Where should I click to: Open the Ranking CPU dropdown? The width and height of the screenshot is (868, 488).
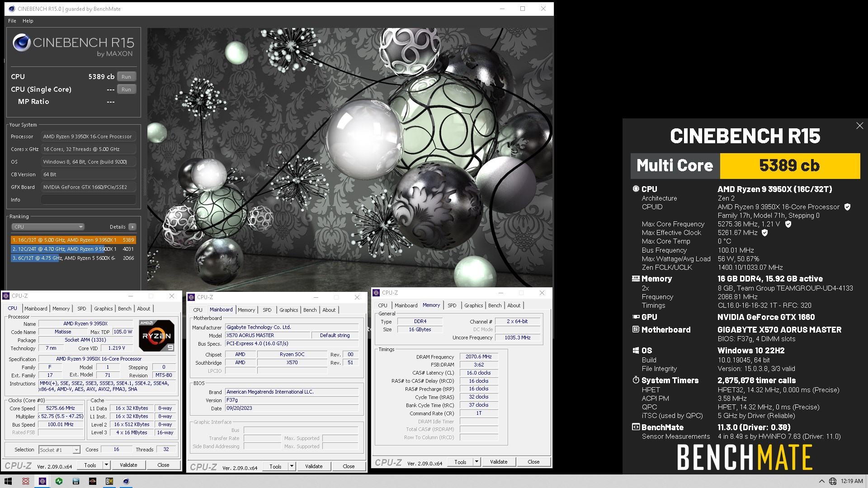click(x=48, y=227)
